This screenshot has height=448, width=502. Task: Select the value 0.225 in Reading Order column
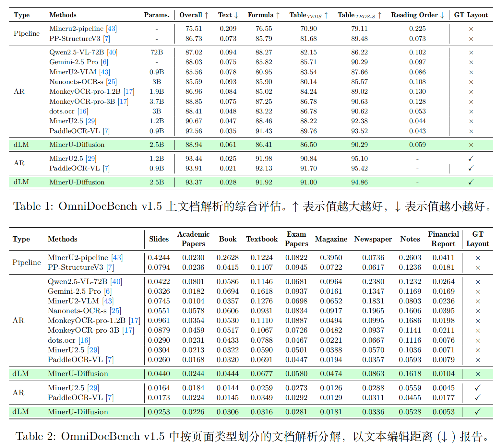click(x=418, y=29)
